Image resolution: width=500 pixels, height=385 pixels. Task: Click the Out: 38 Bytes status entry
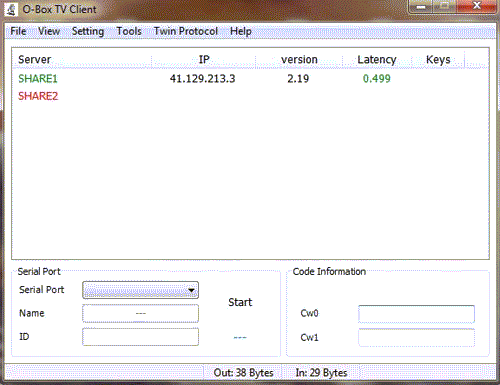(243, 373)
